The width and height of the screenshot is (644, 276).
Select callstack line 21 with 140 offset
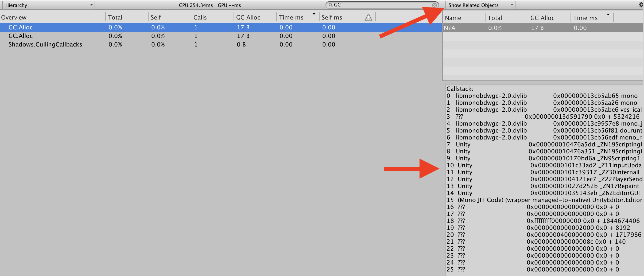(536, 242)
